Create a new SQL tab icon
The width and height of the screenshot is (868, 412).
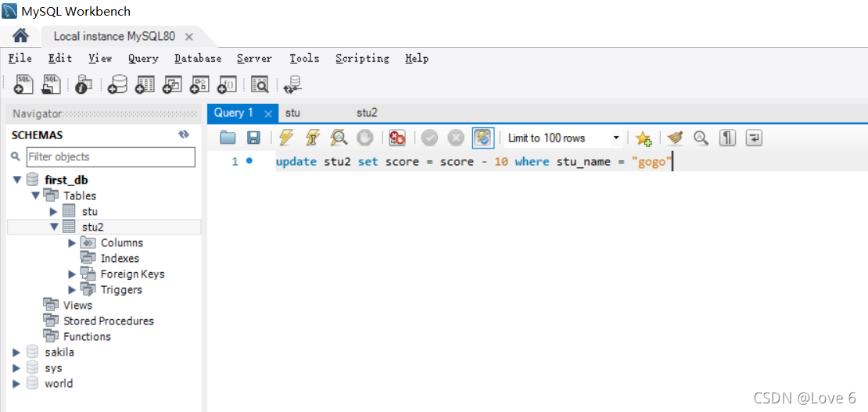point(23,84)
